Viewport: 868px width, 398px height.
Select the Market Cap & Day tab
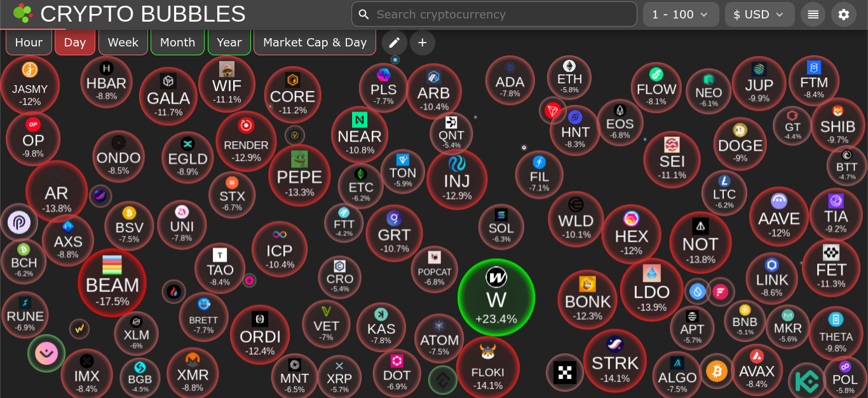315,43
